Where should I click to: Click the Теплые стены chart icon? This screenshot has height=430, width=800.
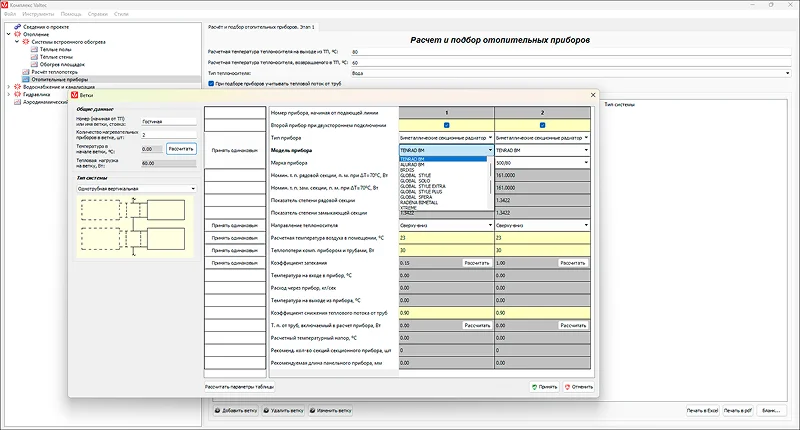pyautogui.click(x=34, y=57)
